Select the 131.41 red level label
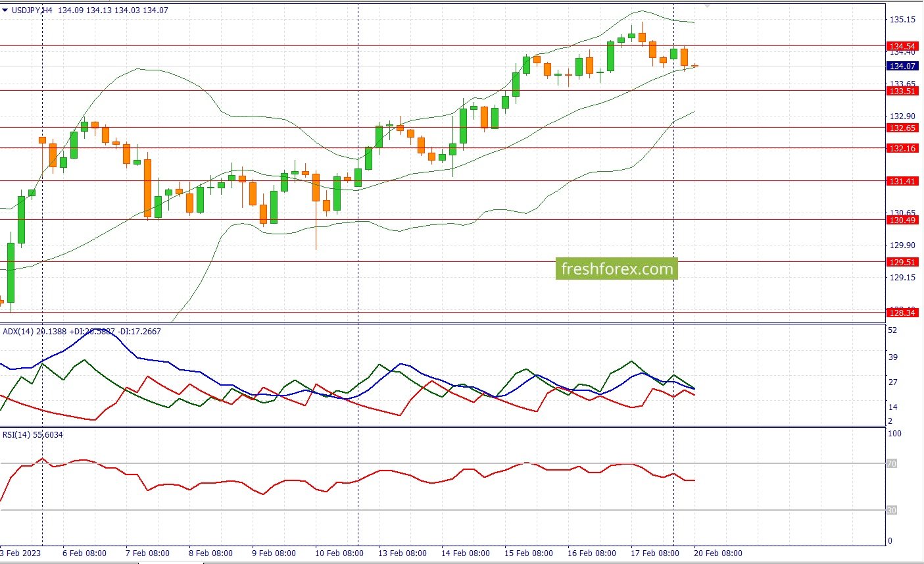Image resolution: width=924 pixels, height=564 pixels. (x=902, y=181)
